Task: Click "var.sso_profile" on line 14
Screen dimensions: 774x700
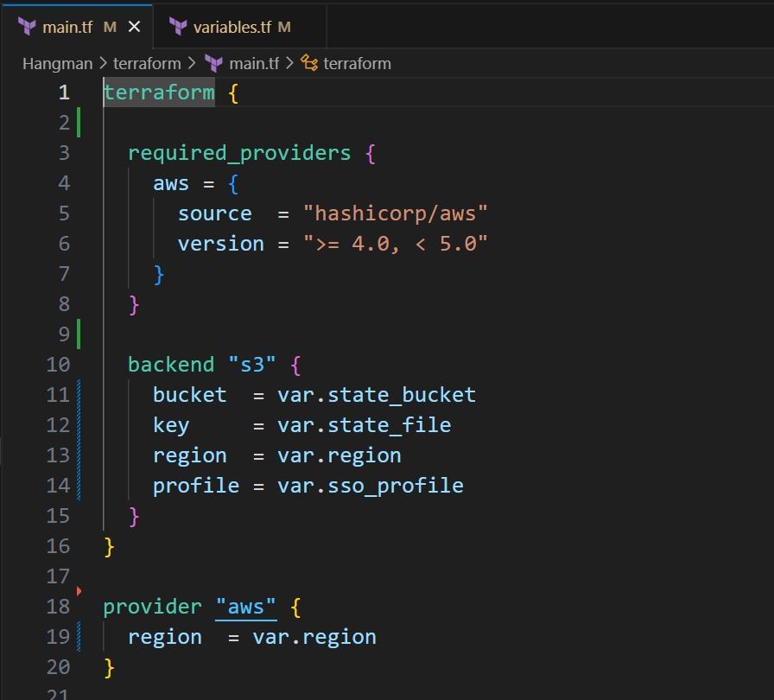Action: [x=371, y=486]
